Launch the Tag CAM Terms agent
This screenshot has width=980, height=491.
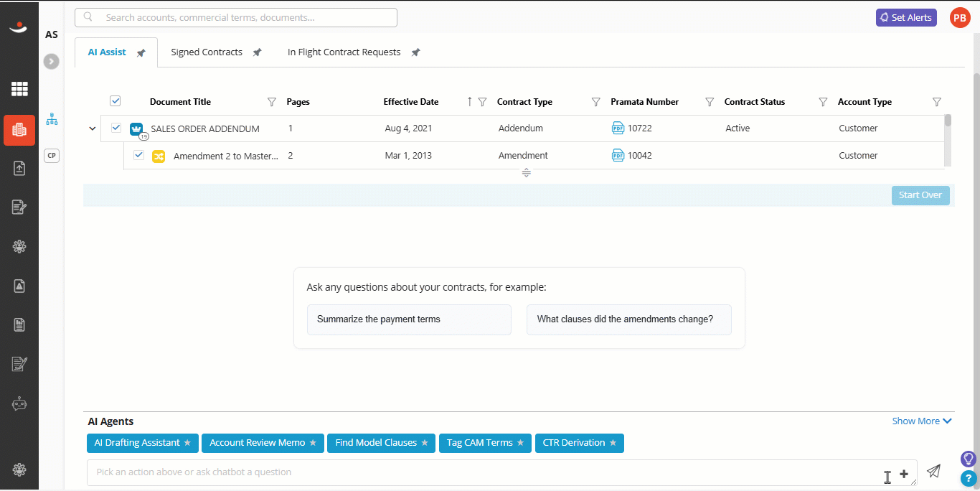(x=485, y=443)
